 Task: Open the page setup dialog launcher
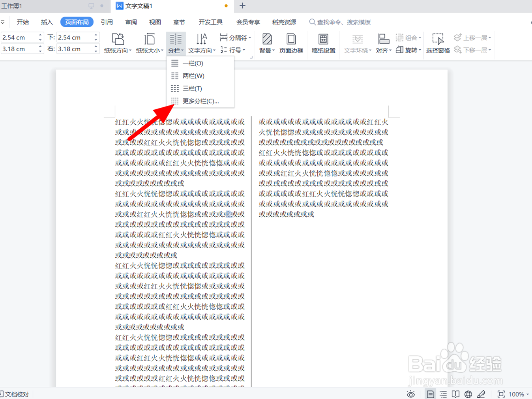[x=251, y=57]
